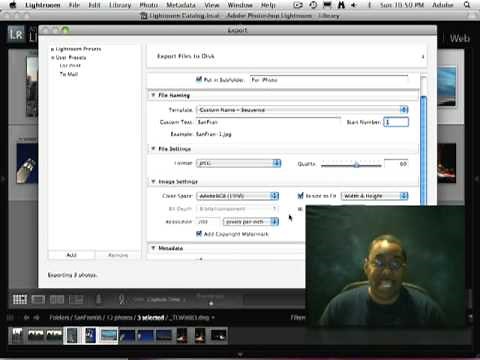Expand Lightroom Presets in preset list
Screen dimensions: 480x360
52,49
